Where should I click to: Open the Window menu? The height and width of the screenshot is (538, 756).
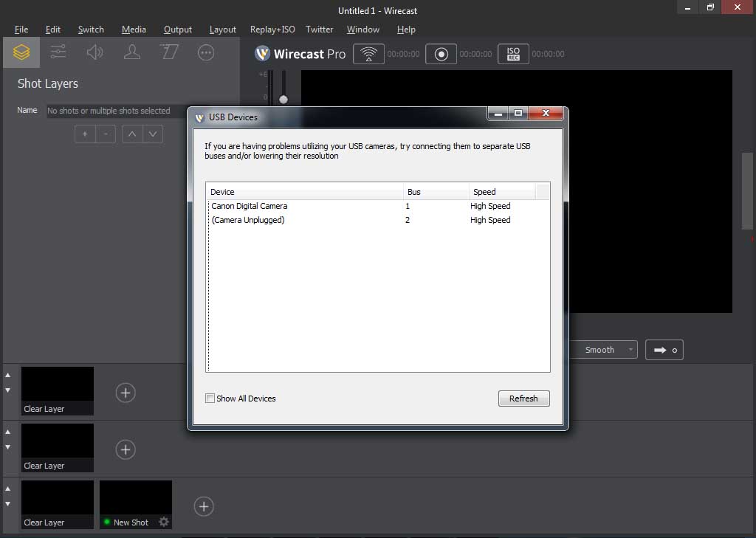[x=363, y=30]
